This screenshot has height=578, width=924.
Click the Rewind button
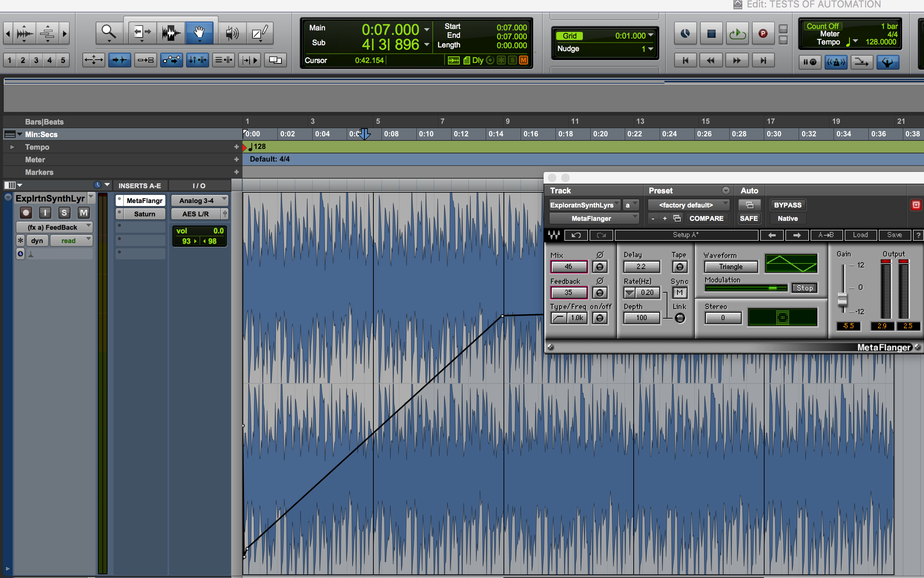[x=711, y=60]
